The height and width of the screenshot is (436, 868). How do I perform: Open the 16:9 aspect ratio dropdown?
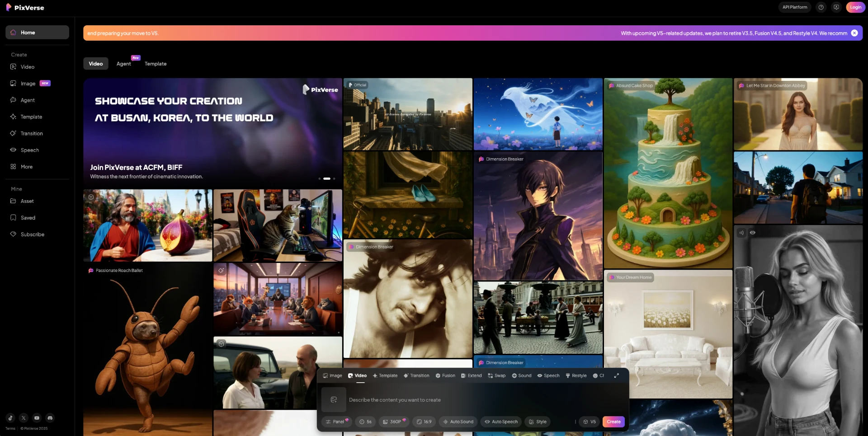point(424,422)
